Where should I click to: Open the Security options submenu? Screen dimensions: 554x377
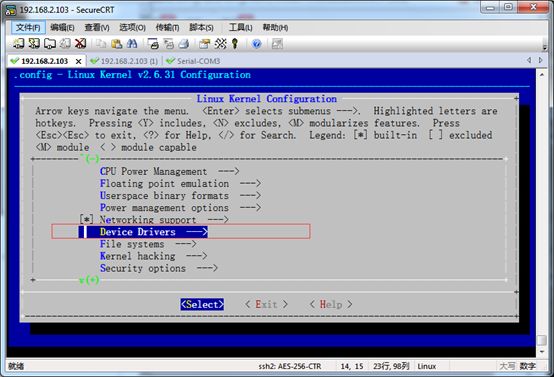(159, 268)
